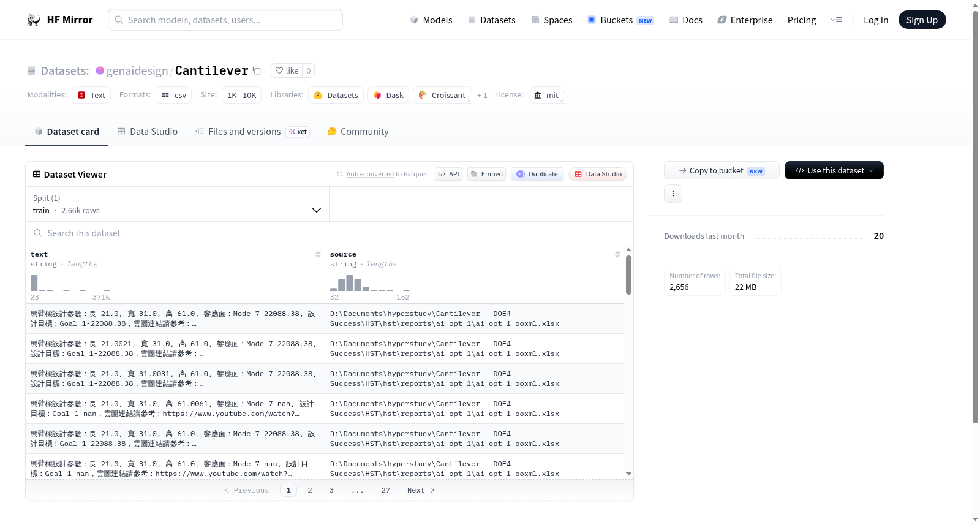Open the Files and versions tab
The height and width of the screenshot is (525, 980).
[x=252, y=132]
